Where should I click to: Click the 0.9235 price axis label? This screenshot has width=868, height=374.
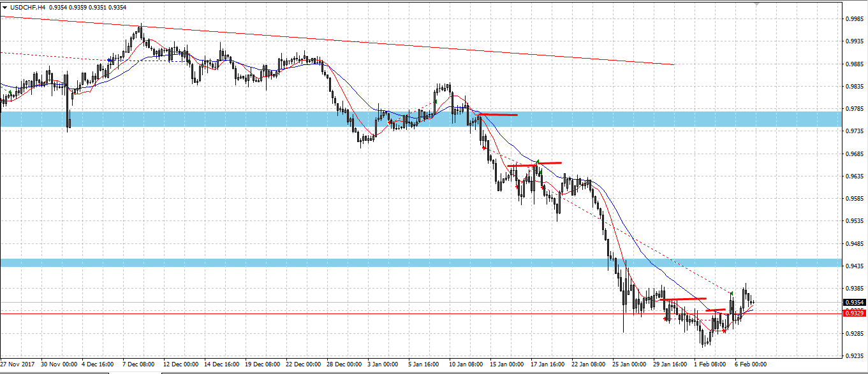click(855, 356)
